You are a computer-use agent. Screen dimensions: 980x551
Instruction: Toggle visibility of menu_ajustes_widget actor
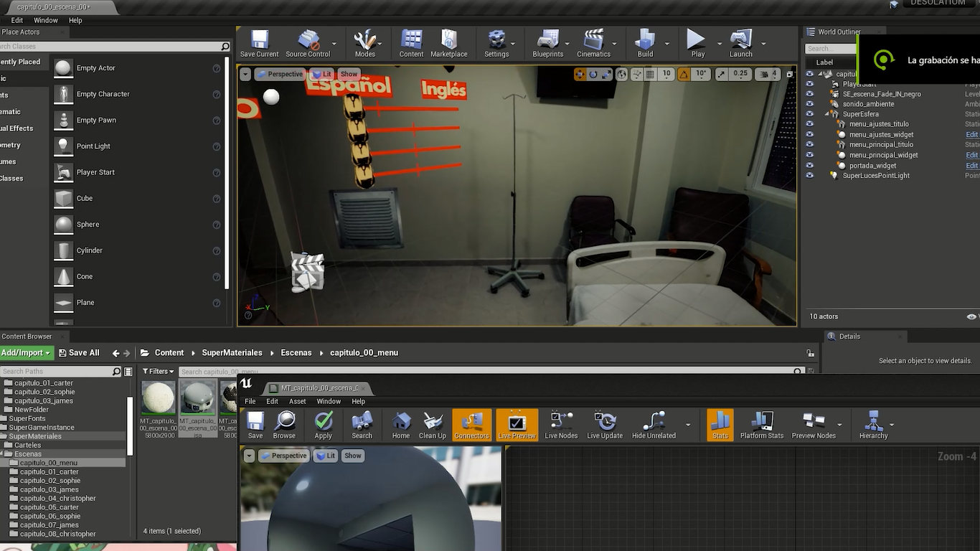click(810, 134)
